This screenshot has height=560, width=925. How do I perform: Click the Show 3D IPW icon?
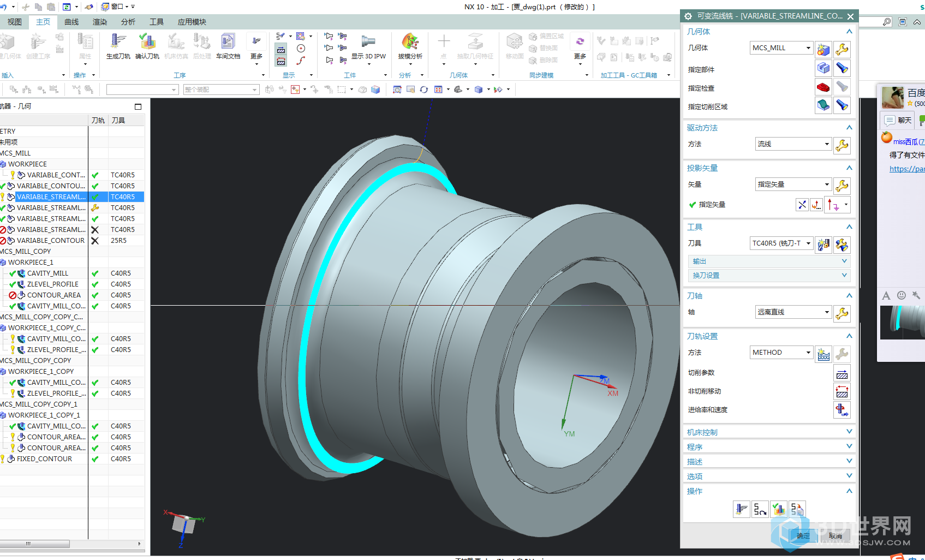point(368,46)
